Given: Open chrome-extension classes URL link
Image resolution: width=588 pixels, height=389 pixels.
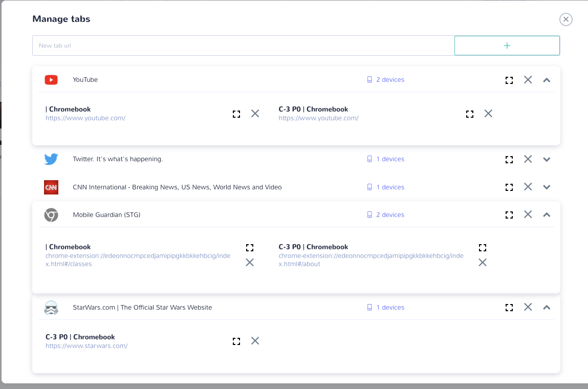Looking at the screenshot, I should tap(138, 260).
